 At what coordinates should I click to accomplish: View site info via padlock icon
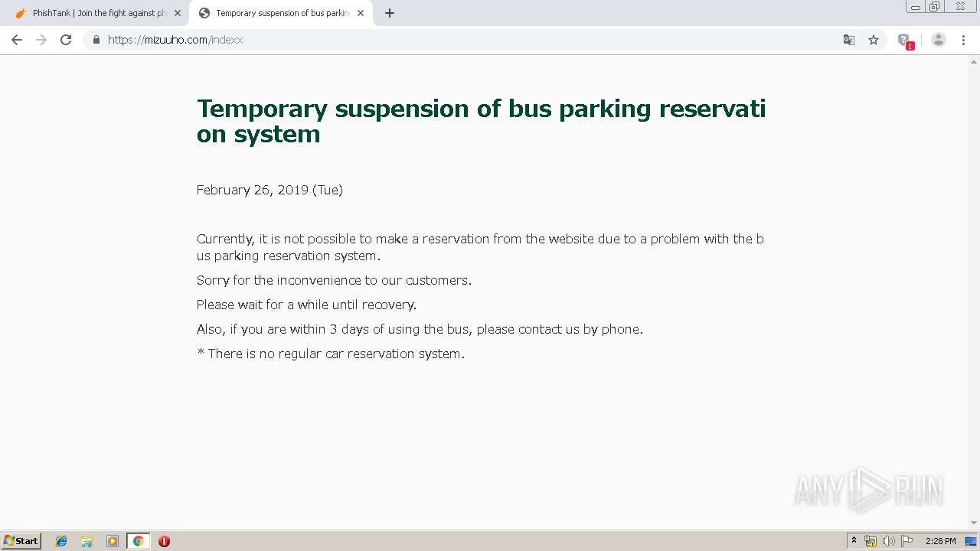pos(96,40)
